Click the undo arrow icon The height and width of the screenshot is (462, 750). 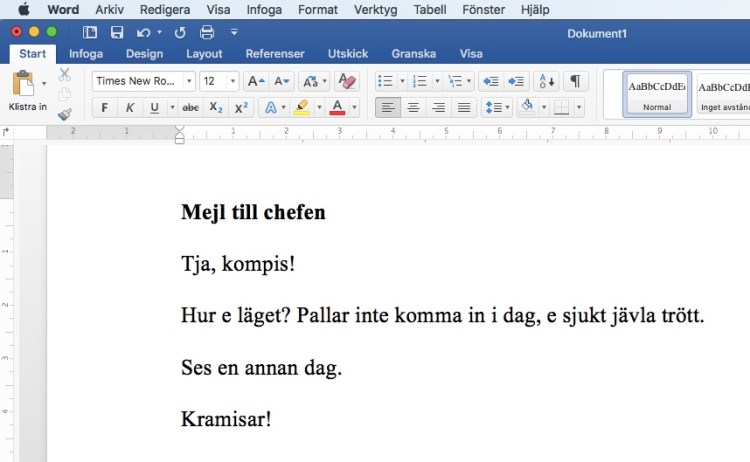[143, 33]
